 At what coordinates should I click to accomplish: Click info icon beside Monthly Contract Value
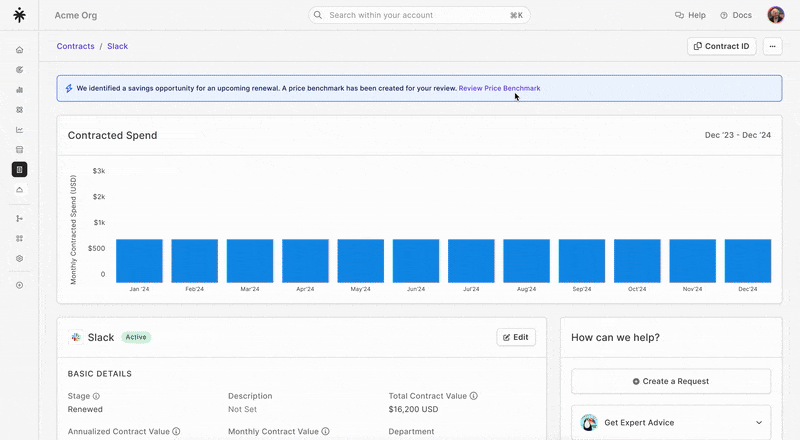point(325,431)
